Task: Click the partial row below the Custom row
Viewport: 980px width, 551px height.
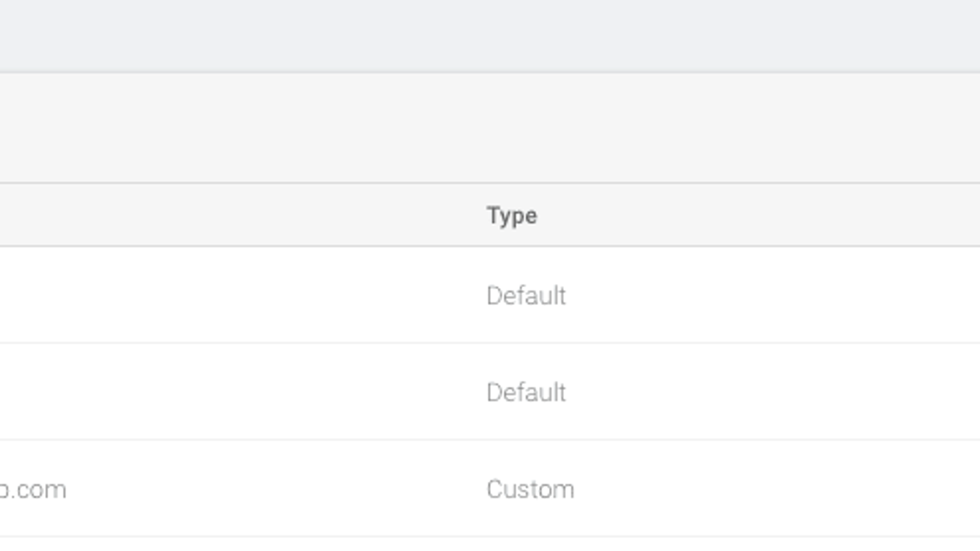Action: click(490, 544)
